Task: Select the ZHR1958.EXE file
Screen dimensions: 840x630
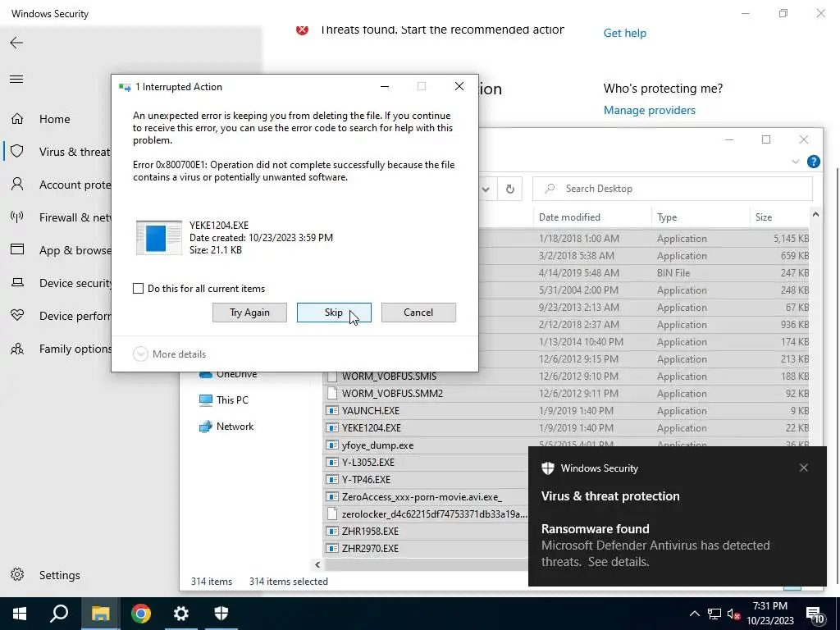Action: pyautogui.click(x=370, y=531)
